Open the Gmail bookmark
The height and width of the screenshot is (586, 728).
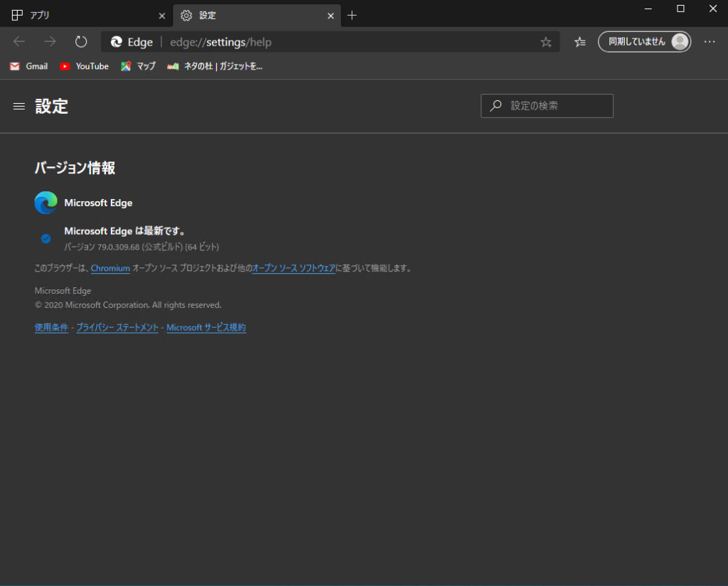[28, 66]
